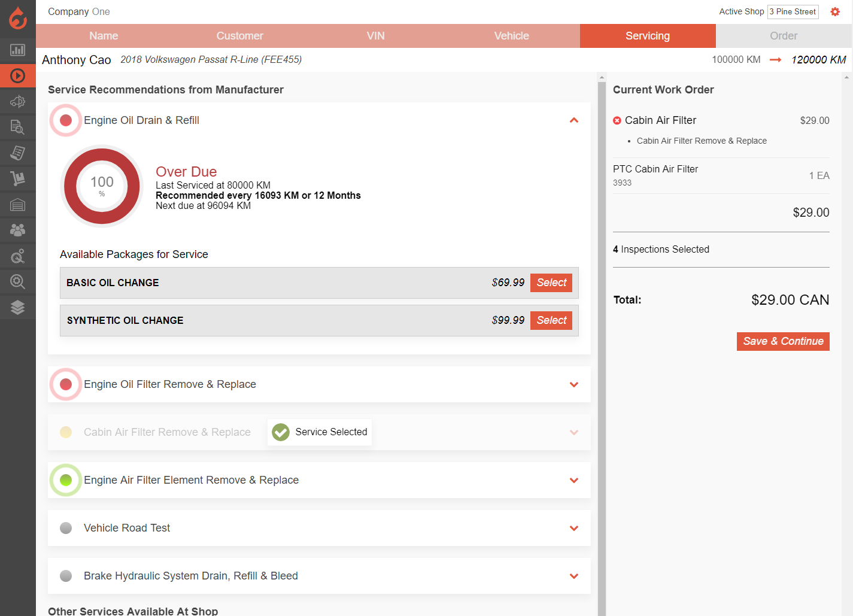
Task: Go to the Vehicle tab
Action: (512, 36)
